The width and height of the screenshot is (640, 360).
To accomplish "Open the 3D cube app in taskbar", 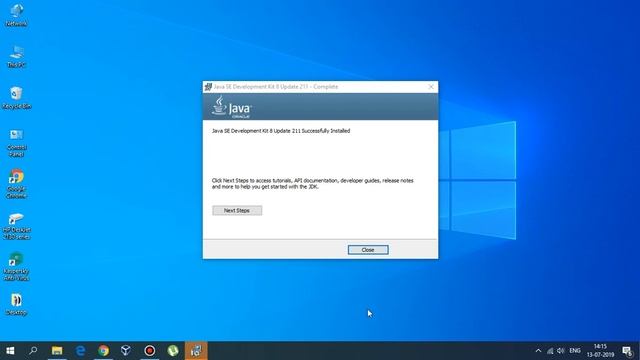I will coord(126,351).
